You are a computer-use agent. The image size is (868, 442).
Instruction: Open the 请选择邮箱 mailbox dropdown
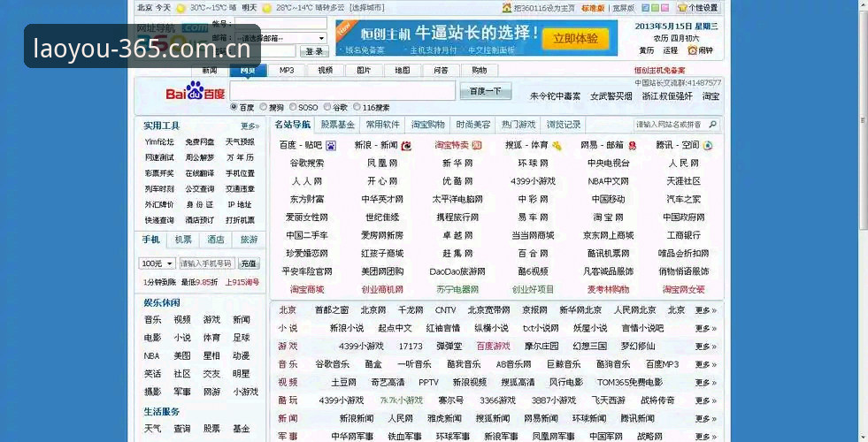281,38
